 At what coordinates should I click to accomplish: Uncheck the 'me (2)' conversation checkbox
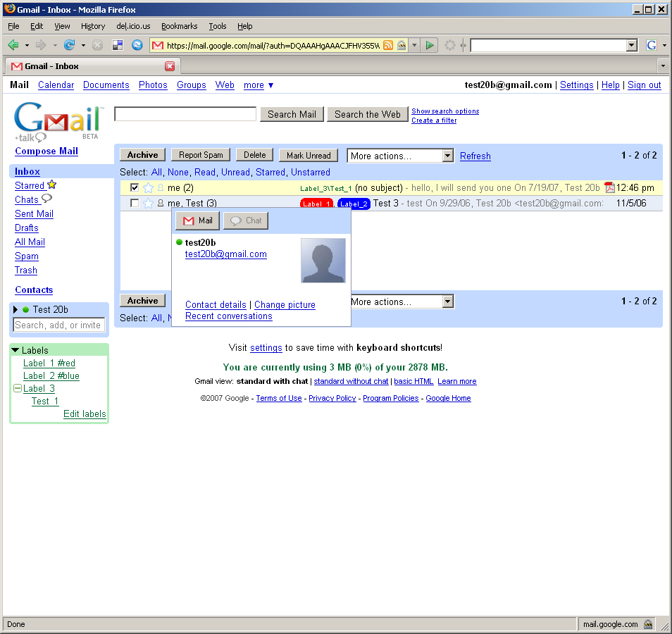pos(135,187)
